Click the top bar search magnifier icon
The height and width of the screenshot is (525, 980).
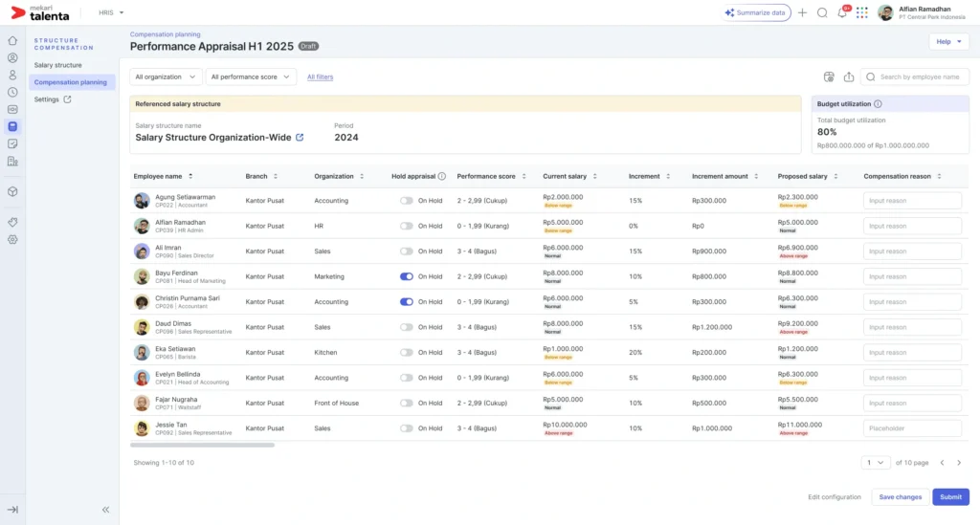point(822,12)
